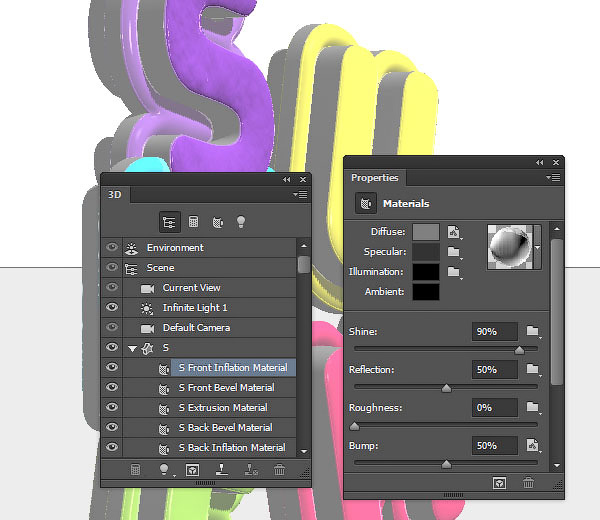Filter 3D panel by lights
Viewport: 600px width, 520px height.
pos(241,222)
